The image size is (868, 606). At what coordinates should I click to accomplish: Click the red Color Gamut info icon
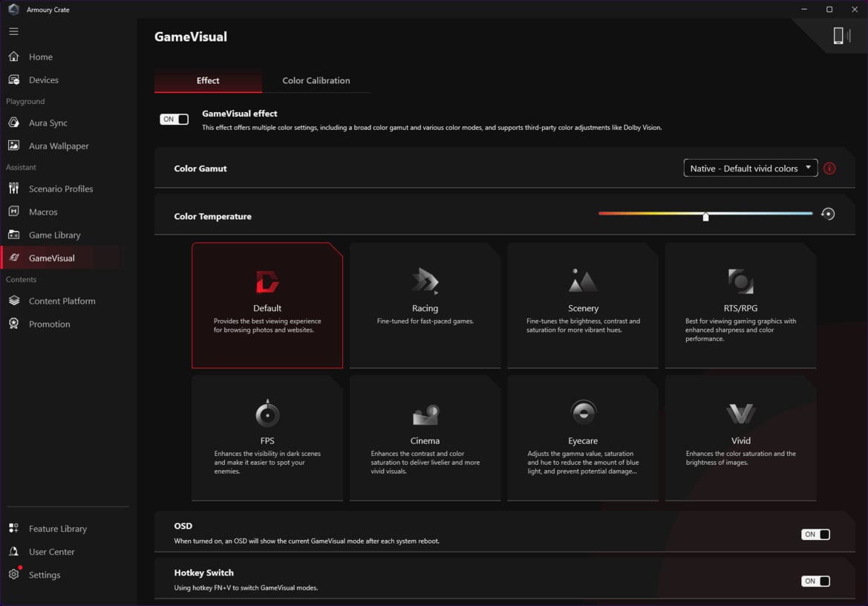click(829, 169)
